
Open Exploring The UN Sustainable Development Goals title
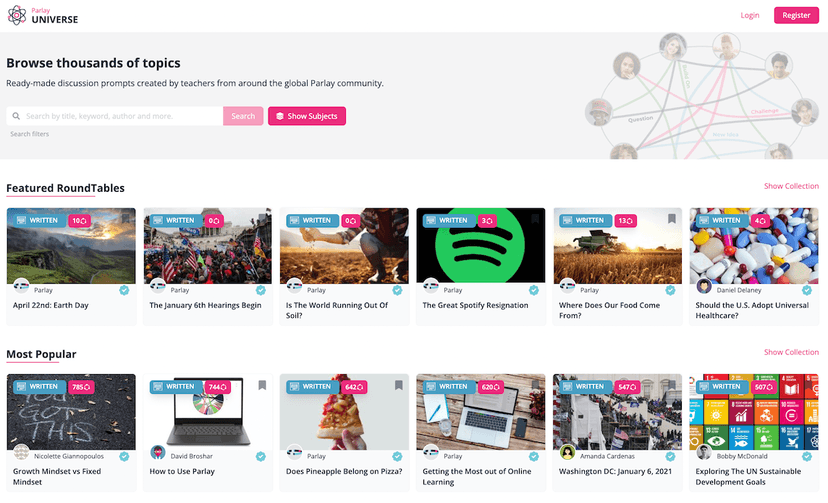coord(748,477)
